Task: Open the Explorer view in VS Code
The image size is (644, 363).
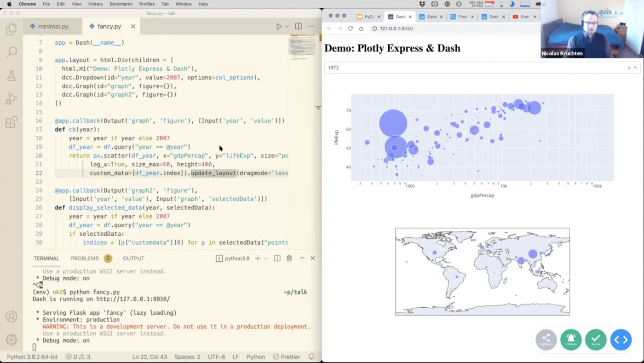Action: click(x=11, y=30)
